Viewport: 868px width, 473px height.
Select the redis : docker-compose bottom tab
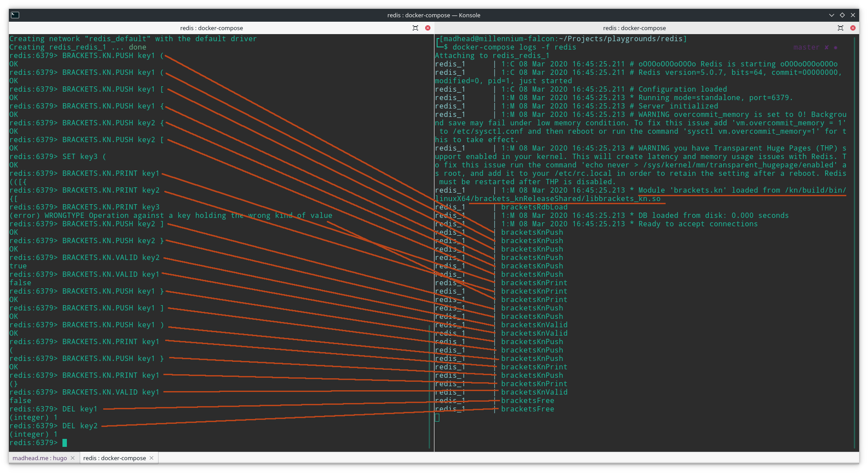point(114,458)
